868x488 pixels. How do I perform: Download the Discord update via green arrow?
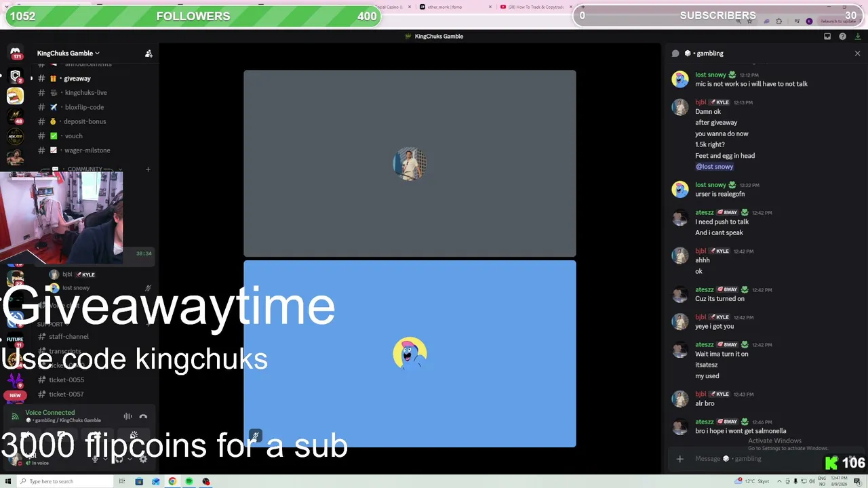[x=858, y=37]
